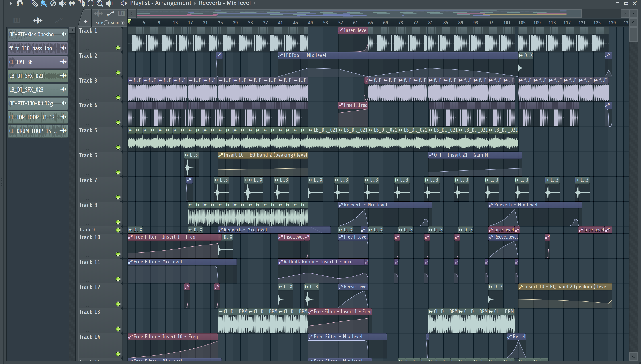Viewport: 641px width, 364px height.
Task: Mute Track 1 using its green LED
Action: [118, 48]
